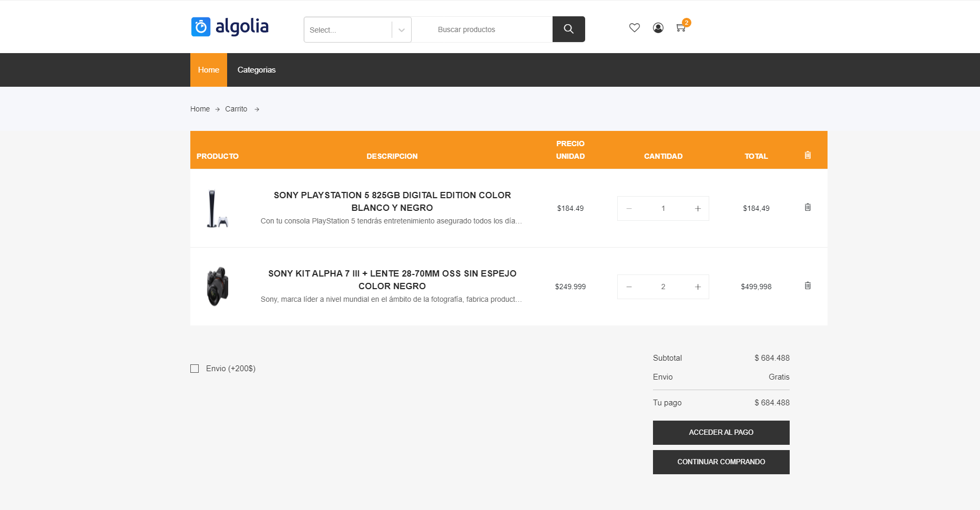
Task: Click the Sony camera product thumbnail
Action: (x=218, y=287)
